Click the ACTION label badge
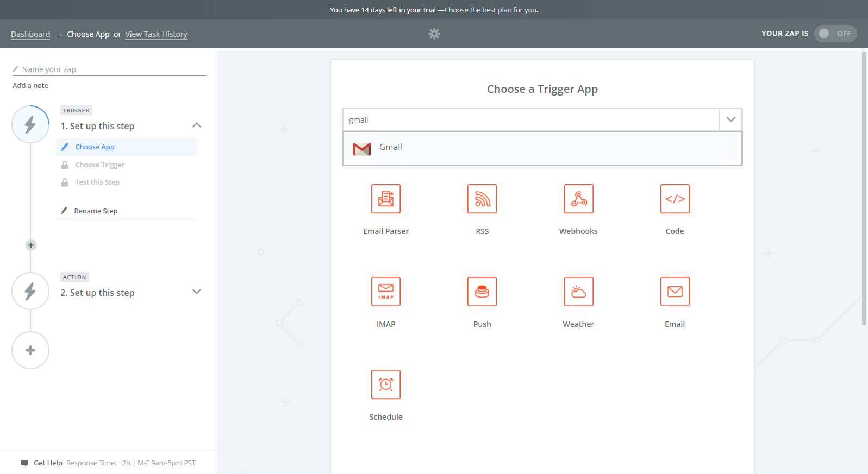Viewport: 868px width, 474px height. (74, 277)
